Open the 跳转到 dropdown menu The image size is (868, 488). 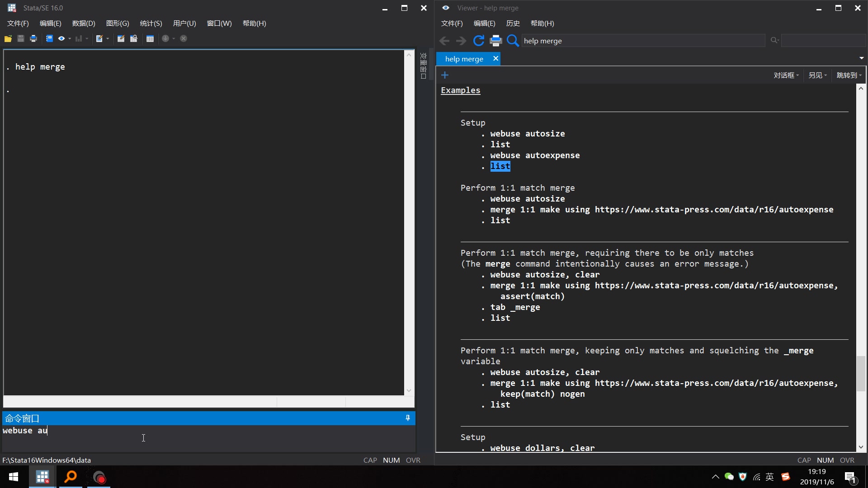tap(849, 75)
